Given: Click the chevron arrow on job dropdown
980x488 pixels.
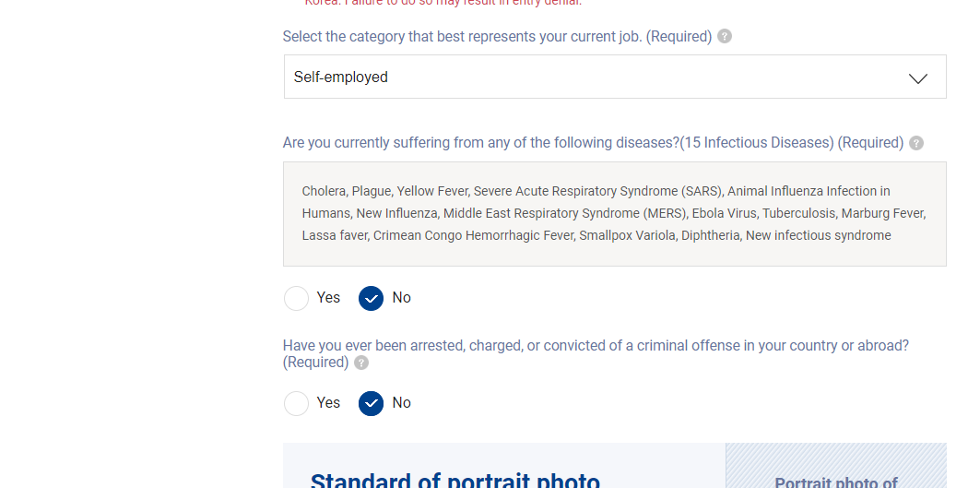Looking at the screenshot, I should coord(918,78).
